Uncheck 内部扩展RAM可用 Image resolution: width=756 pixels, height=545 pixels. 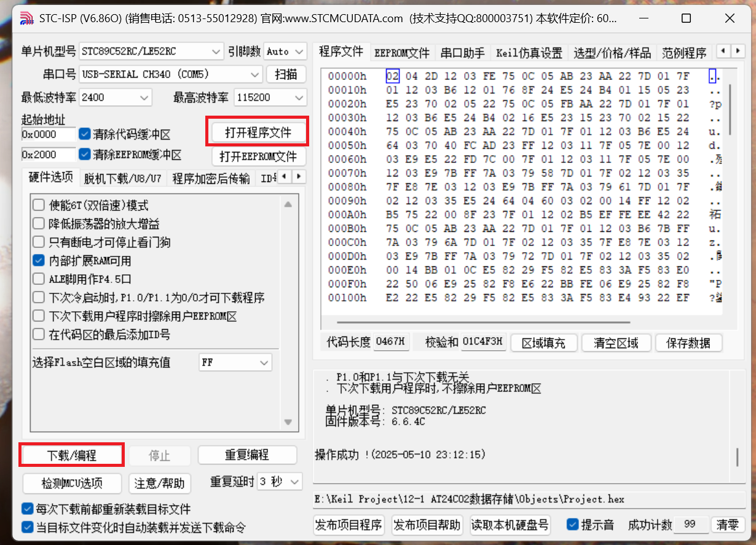39,261
